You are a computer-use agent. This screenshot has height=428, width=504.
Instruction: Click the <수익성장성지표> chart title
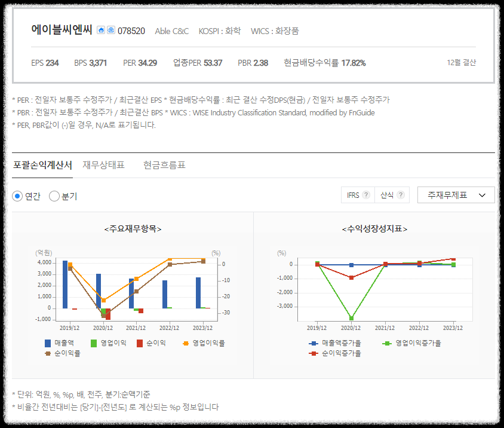point(374,229)
